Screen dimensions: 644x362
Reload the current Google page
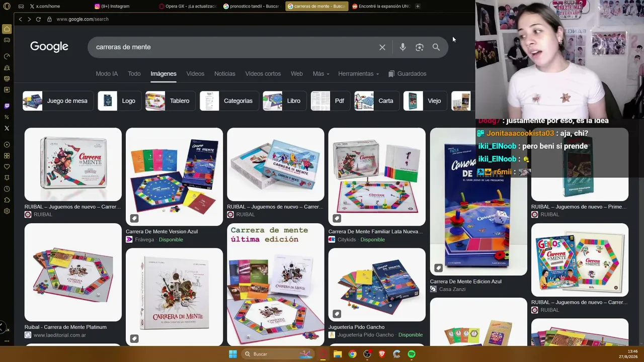[38, 19]
